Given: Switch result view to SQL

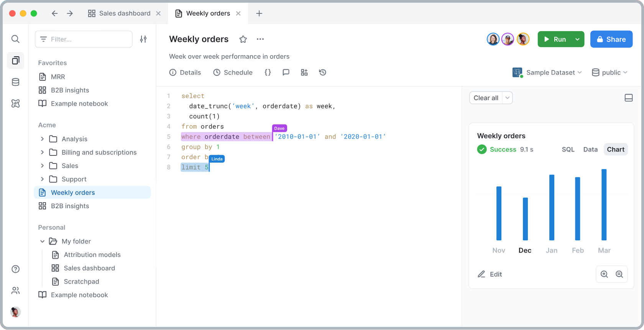Looking at the screenshot, I should (x=568, y=149).
